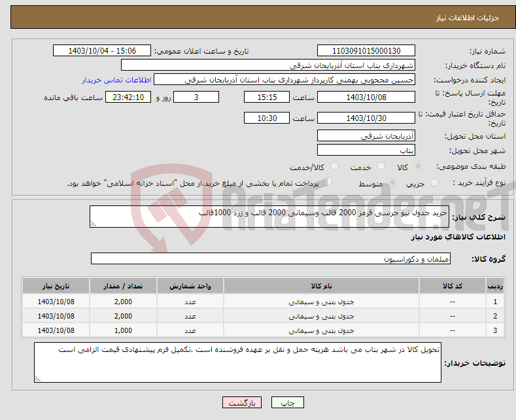Viewport: 516px width, 420px height.
Task: Click item name in row 2
Action: [321, 317]
